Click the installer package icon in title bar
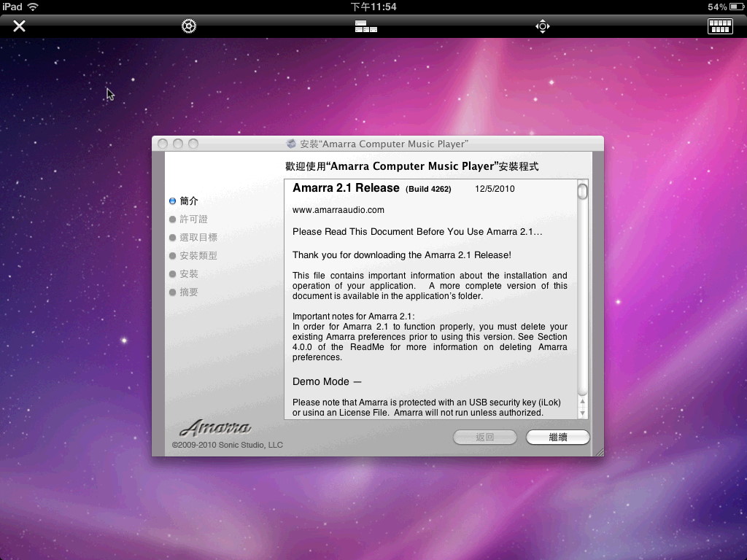Screen dimensions: 747x560 click(x=291, y=144)
